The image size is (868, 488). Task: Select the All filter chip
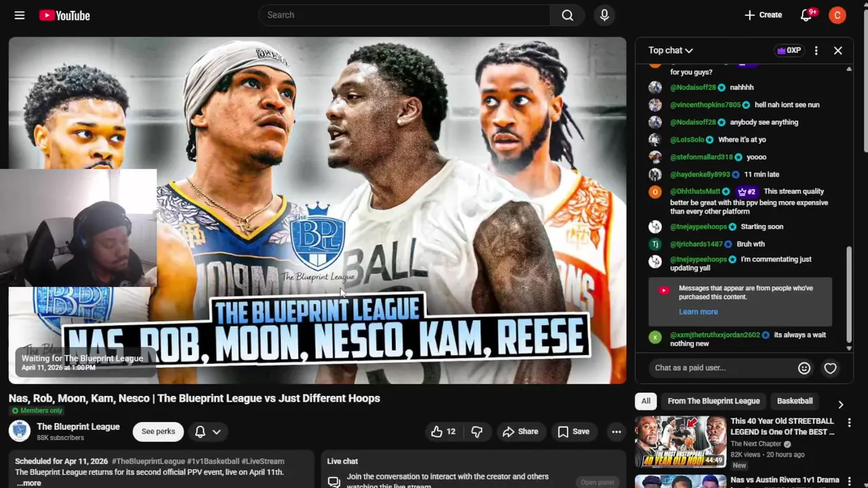tap(646, 401)
